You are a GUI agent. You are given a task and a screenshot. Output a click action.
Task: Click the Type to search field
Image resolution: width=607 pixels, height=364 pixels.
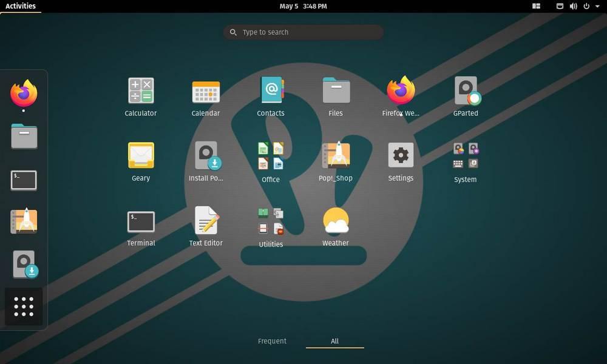click(303, 32)
